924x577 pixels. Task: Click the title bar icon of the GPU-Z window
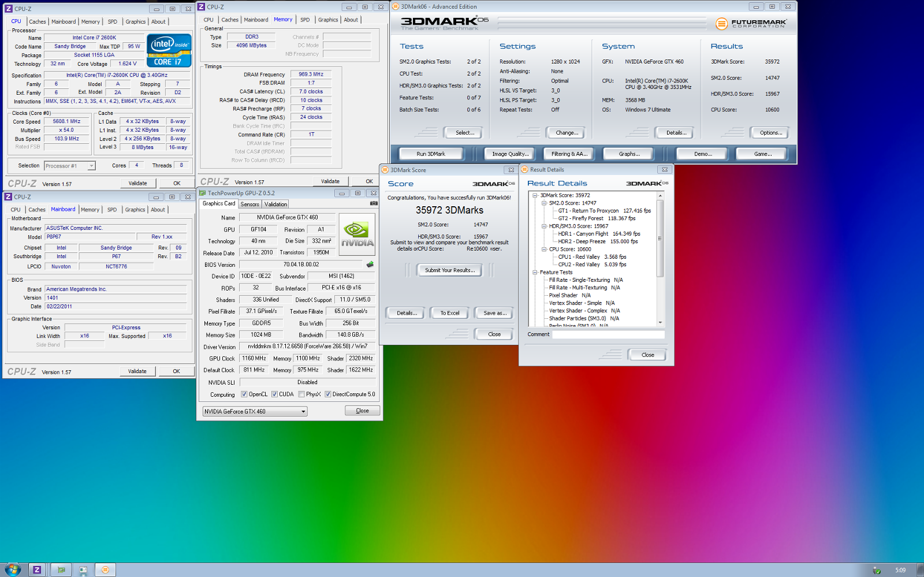[x=202, y=193]
